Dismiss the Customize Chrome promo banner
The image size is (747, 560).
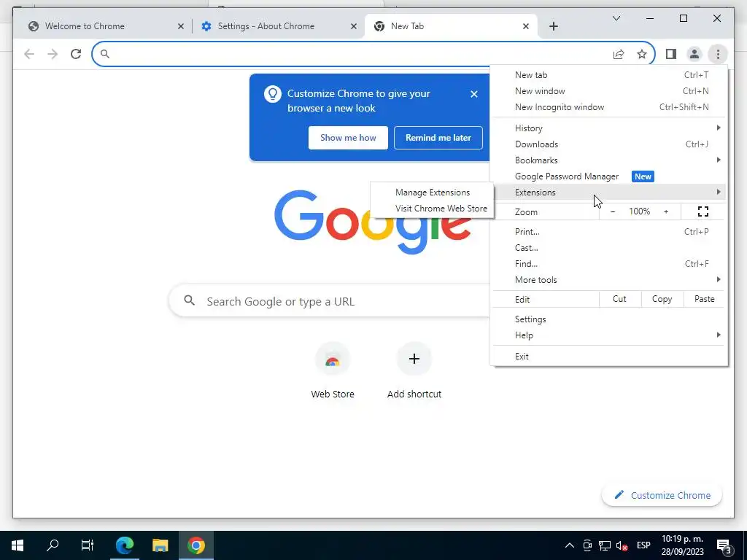coord(473,94)
